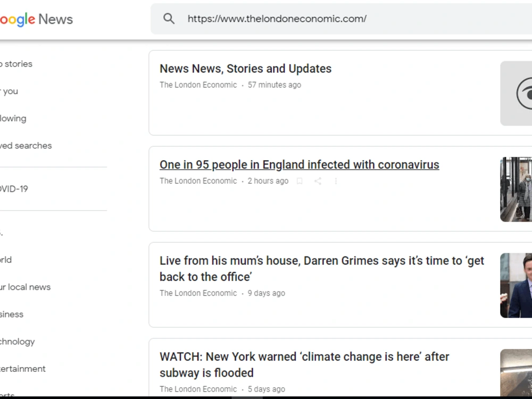Open the coronavirus story's masked shopper thumbnail

pos(516,189)
